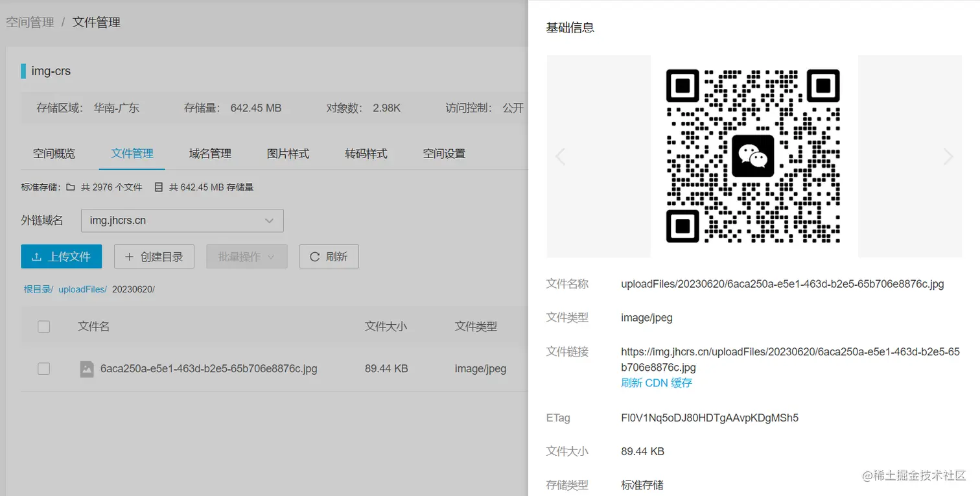Click the 基础信息 panel heading
Viewport: 980px width, 496px height.
click(570, 28)
